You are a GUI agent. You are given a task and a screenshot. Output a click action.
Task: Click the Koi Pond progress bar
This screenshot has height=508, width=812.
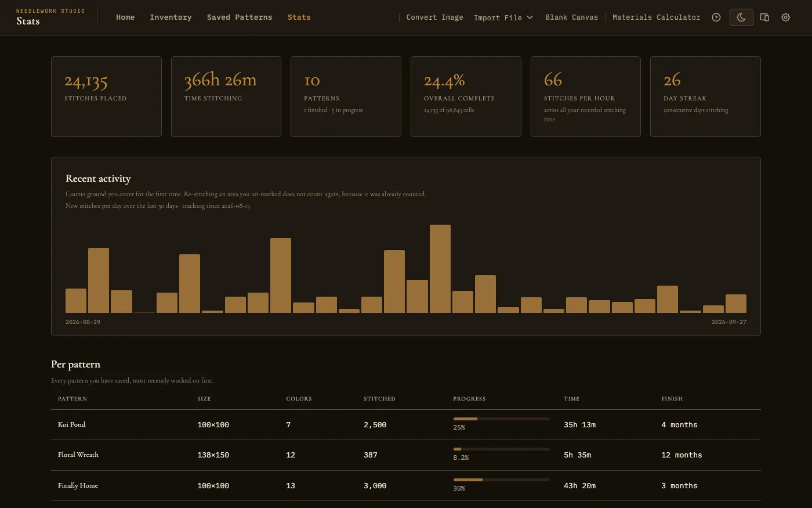pyautogui.click(x=502, y=419)
